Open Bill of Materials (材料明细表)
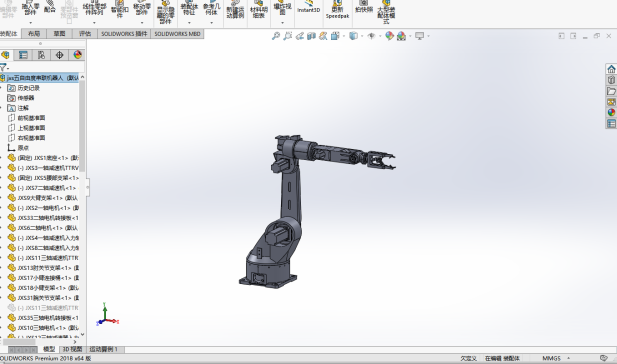Screen dimensions: 617x364 (259, 10)
